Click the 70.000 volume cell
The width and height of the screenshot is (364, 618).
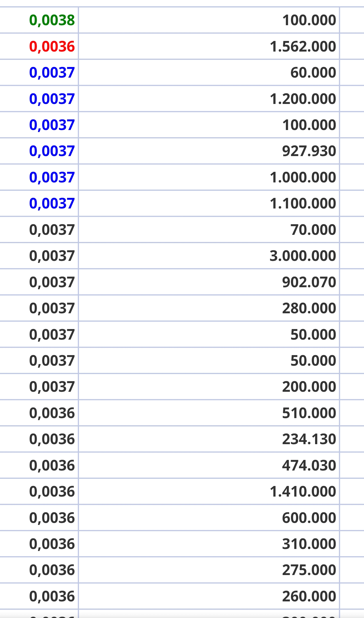coord(209,230)
